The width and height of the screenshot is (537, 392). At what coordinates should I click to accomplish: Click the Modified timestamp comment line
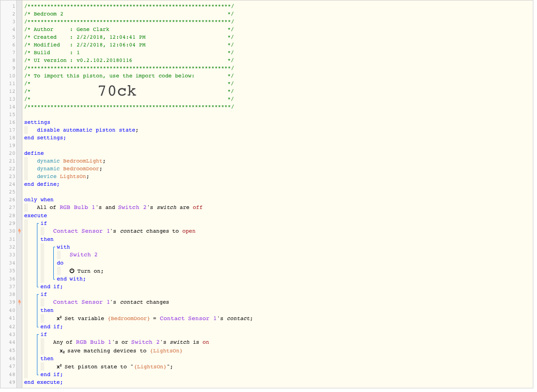pos(129,45)
